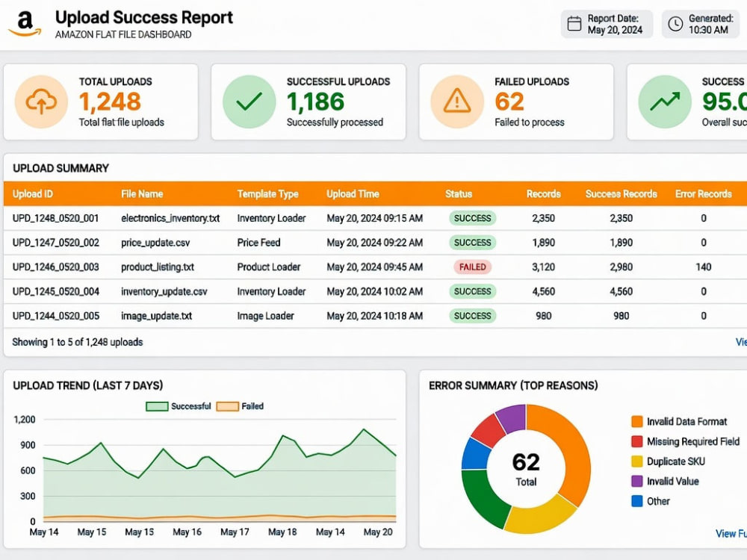Viewport: 747px width, 560px height.
Task: Click the 1,186 successful uploads figure
Action: click(x=315, y=102)
